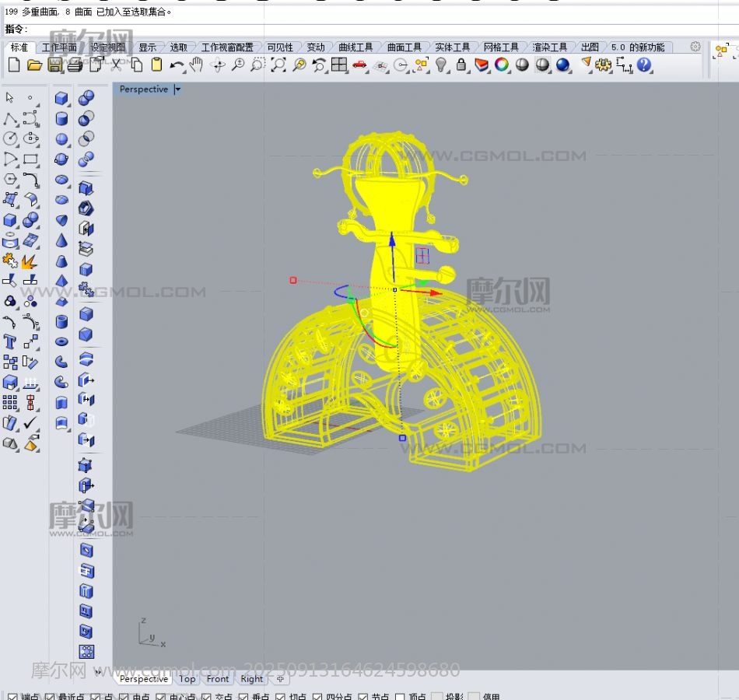Viewport: 739px width, 700px height.
Task: Open a file with the folder icon
Action: click(x=34, y=65)
